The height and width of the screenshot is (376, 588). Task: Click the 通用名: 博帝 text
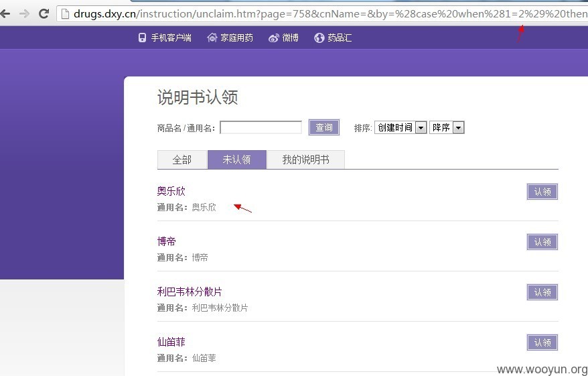183,258
